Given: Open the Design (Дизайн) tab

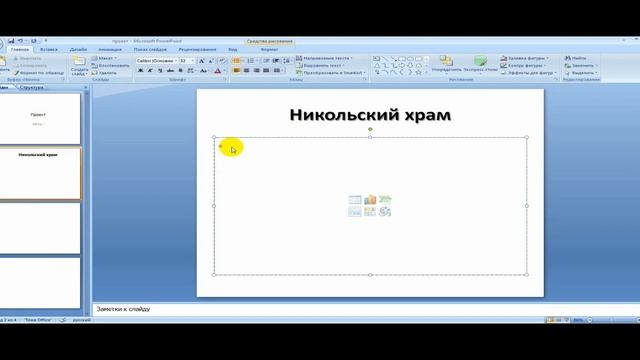Looking at the screenshot, I should [x=78, y=49].
